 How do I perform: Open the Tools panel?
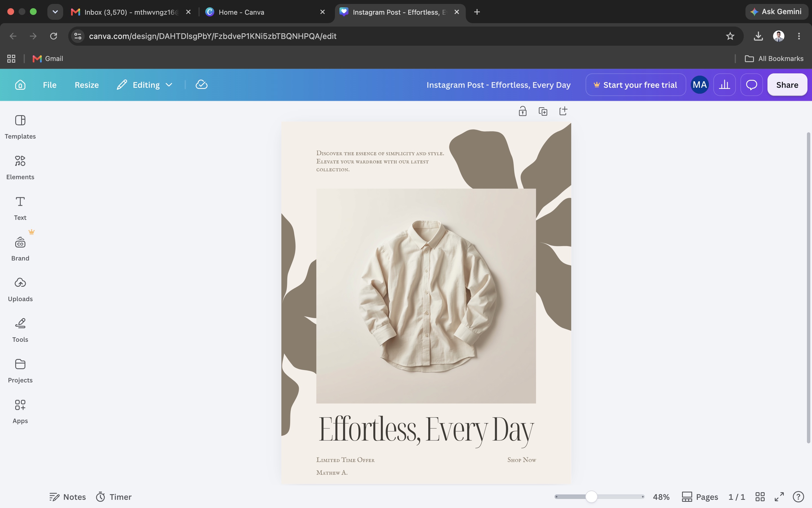point(20,330)
